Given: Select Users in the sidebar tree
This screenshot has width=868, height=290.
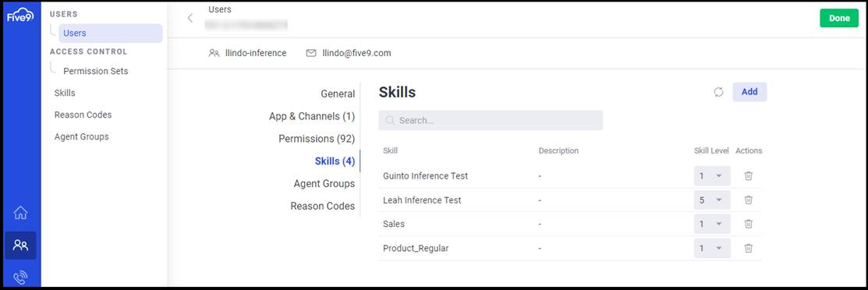Looking at the screenshot, I should 111,34.
